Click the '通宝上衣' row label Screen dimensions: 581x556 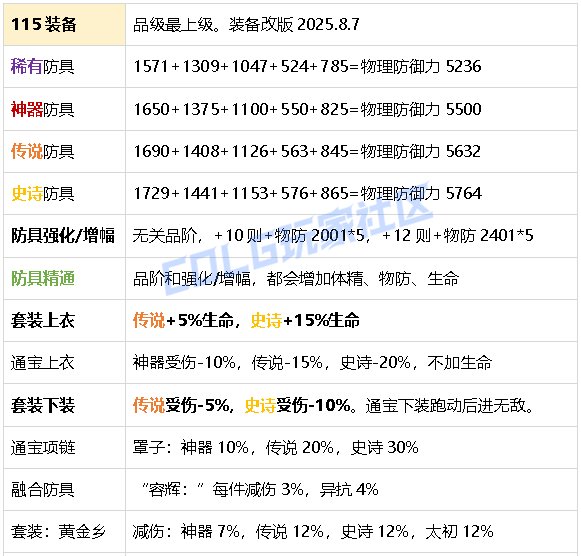[x=43, y=363]
